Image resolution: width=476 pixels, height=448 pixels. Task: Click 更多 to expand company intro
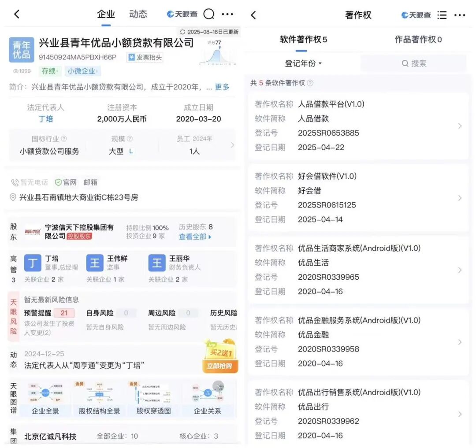coord(222,87)
